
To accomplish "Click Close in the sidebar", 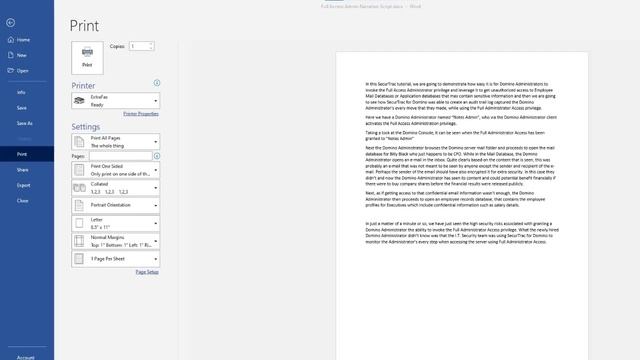I will click(22, 201).
